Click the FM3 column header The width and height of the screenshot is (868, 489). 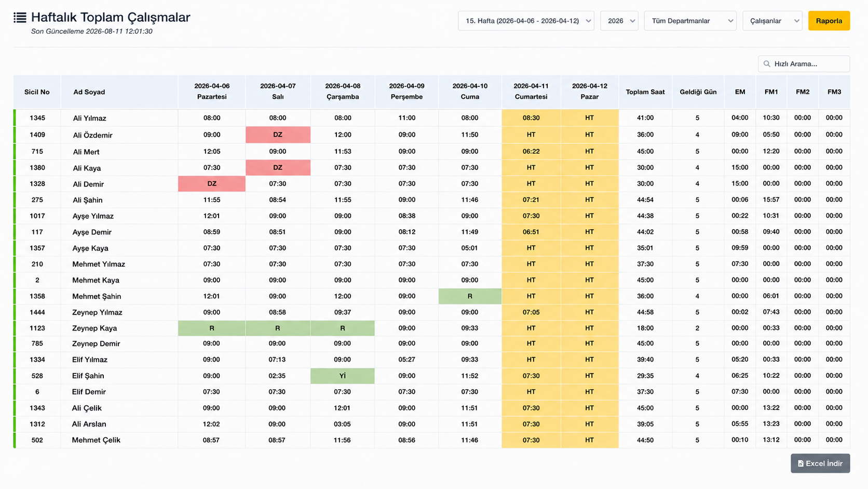tap(834, 92)
